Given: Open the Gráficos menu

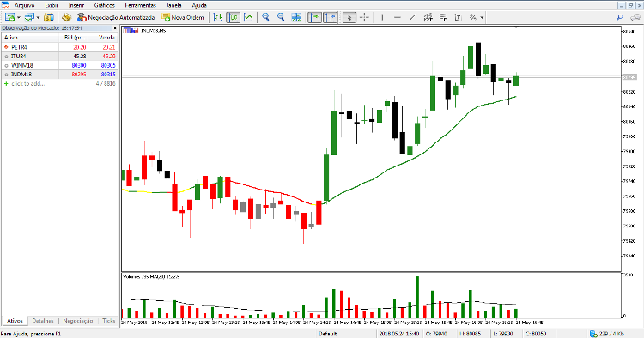Looking at the screenshot, I should (x=104, y=5).
